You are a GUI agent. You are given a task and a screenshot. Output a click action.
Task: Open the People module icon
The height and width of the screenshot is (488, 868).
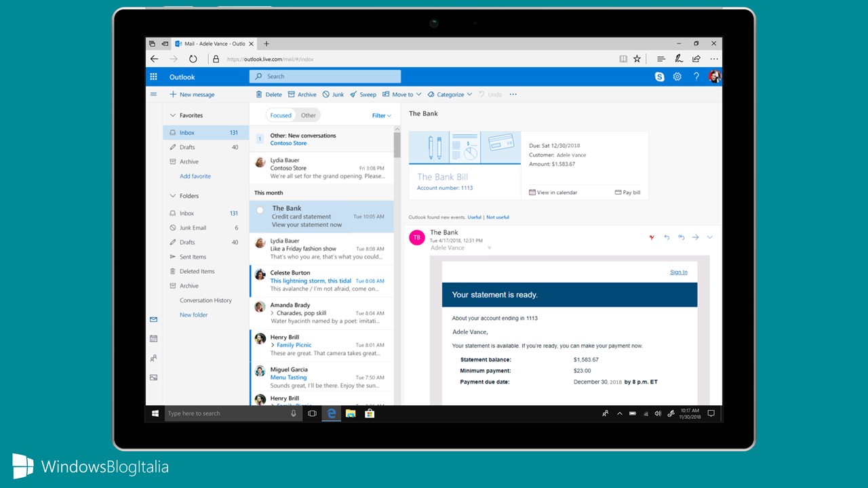(154, 358)
